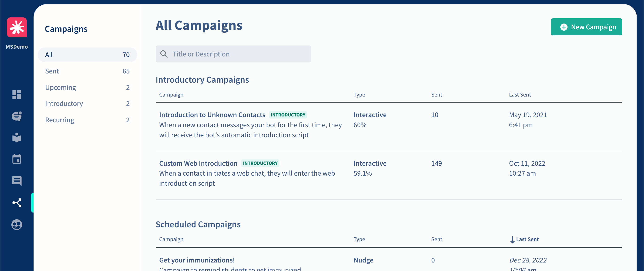Screen dimensions: 644x271
Task: Click the sent count 149
Action: click(x=436, y=163)
